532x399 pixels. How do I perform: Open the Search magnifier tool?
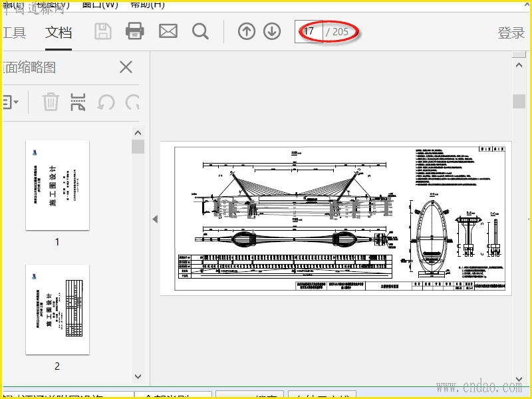pyautogui.click(x=200, y=31)
